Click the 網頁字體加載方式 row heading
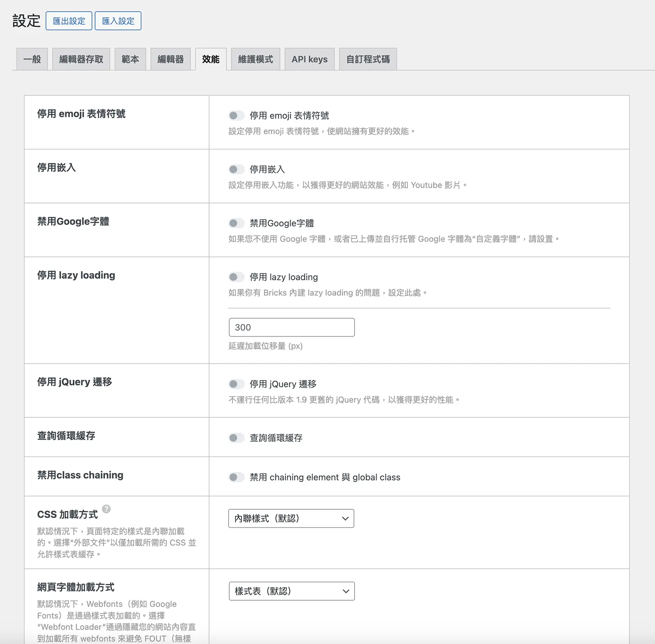Viewport: 655px width, 644px height. (x=76, y=587)
